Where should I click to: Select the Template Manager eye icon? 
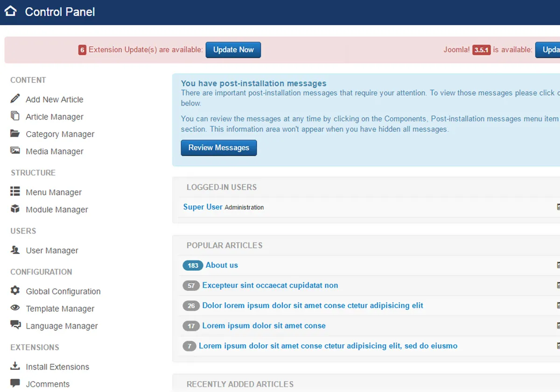pos(15,308)
